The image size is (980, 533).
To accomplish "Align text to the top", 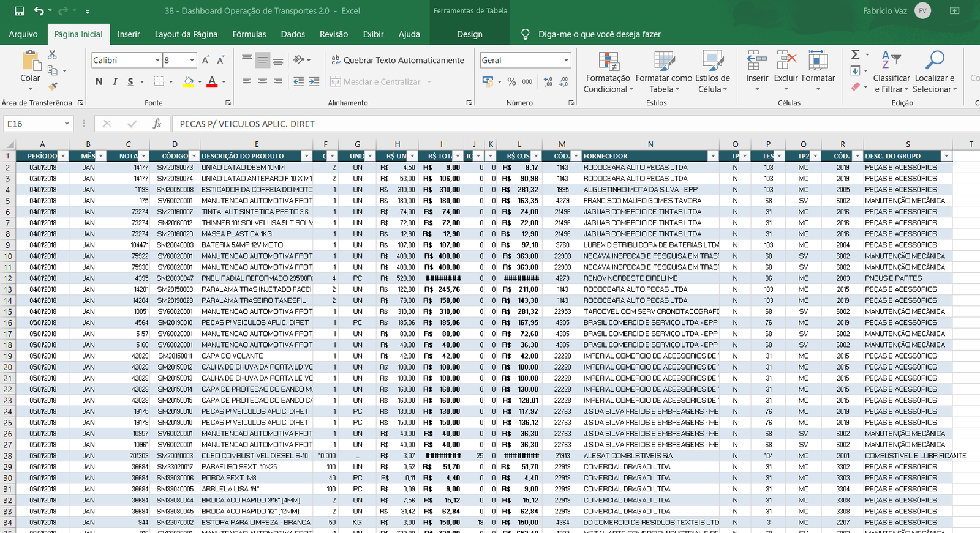I will (x=247, y=60).
